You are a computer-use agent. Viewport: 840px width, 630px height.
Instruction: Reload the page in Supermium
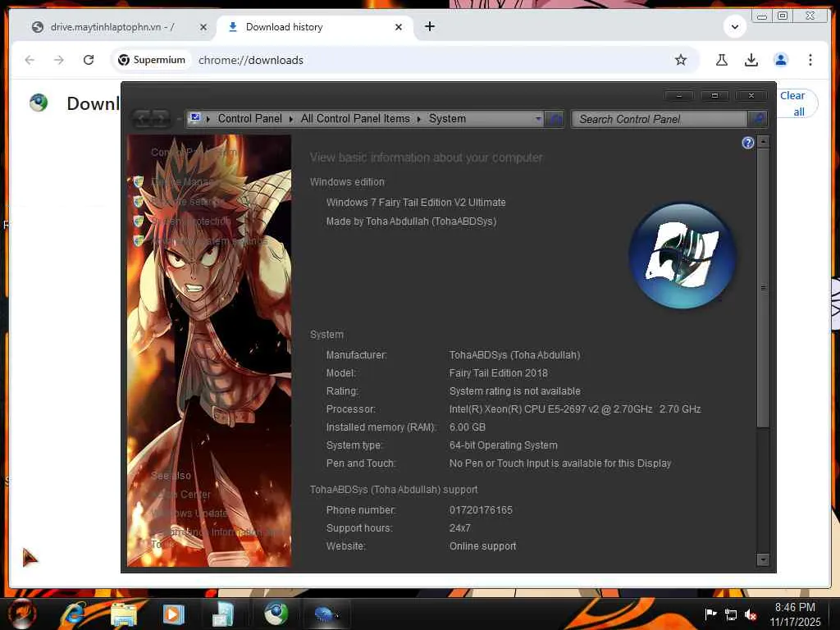(89, 60)
